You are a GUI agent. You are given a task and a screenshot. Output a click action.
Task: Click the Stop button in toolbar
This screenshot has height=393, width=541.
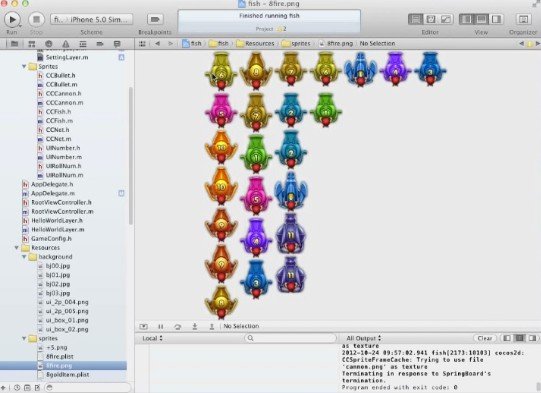click(36, 19)
